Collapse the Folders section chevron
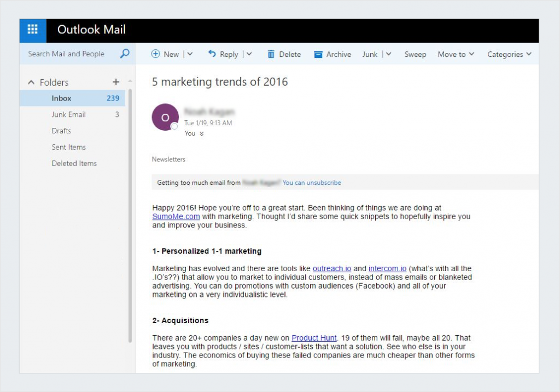Image resolution: width=560 pixels, height=392 pixels. [31, 83]
